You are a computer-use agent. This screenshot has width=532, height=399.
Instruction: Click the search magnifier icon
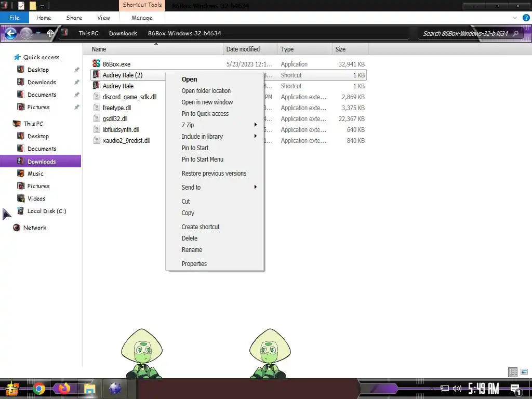pos(516,33)
